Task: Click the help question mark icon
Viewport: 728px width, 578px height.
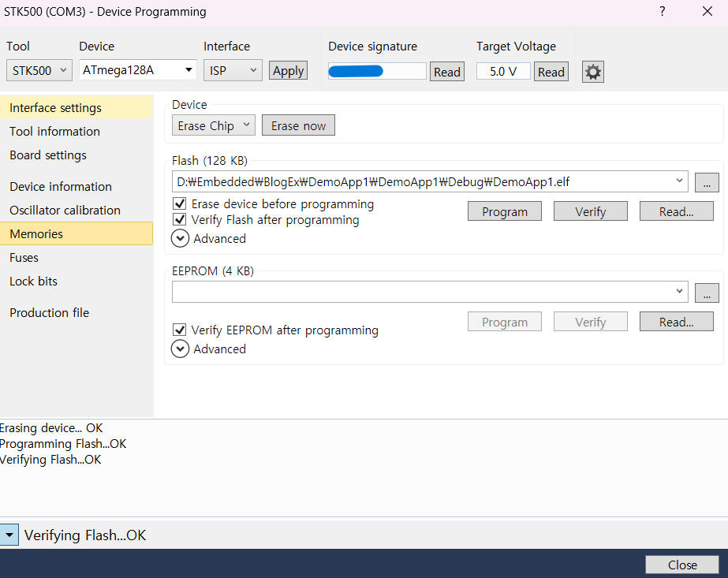Action: pyautogui.click(x=663, y=11)
